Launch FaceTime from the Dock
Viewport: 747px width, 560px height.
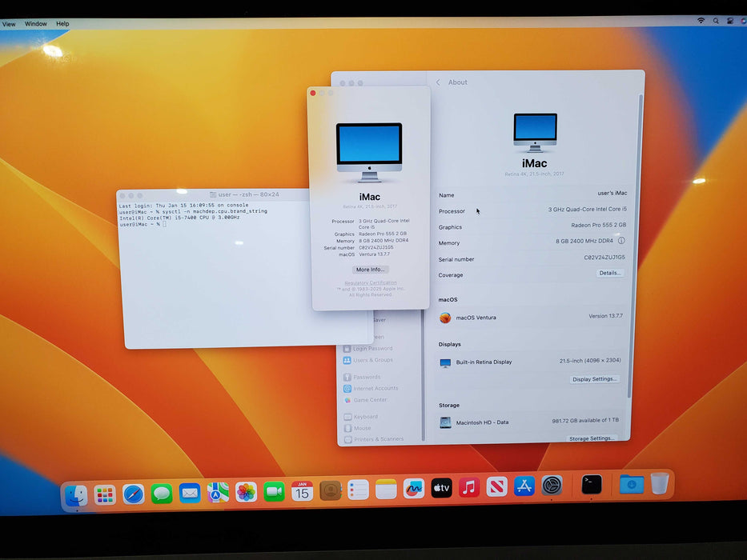274,491
